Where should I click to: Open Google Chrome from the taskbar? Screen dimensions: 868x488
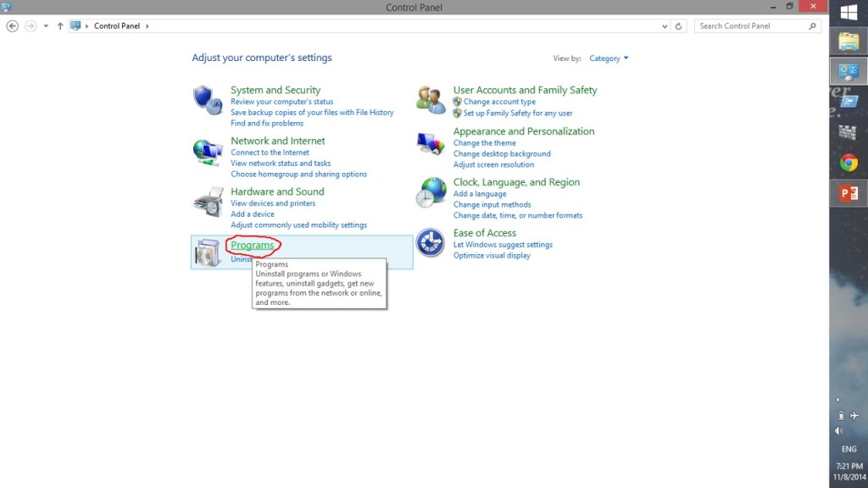coord(849,163)
